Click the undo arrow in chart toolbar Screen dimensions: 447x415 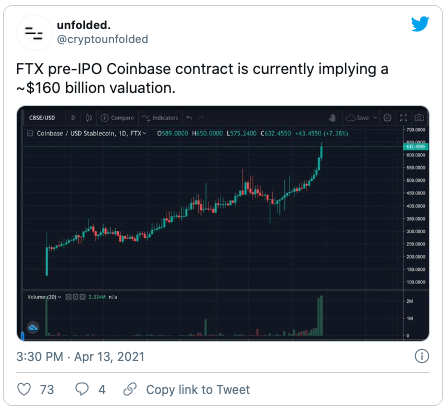coord(189,117)
